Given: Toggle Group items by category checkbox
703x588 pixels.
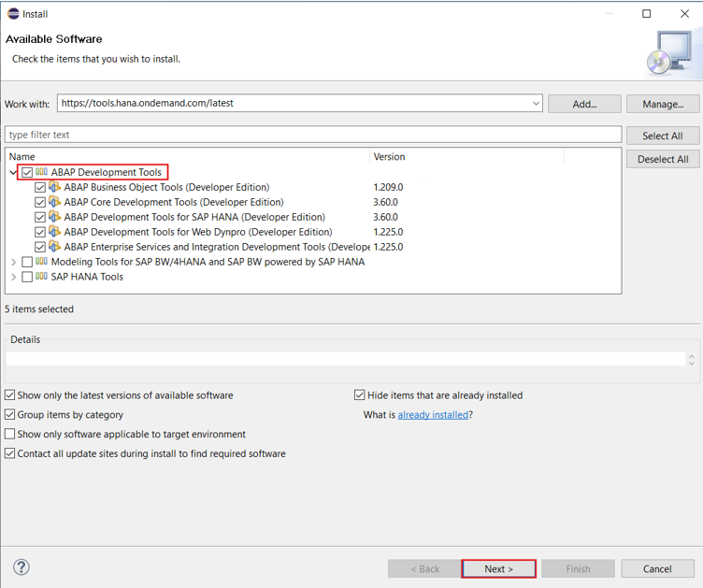Looking at the screenshot, I should (10, 414).
